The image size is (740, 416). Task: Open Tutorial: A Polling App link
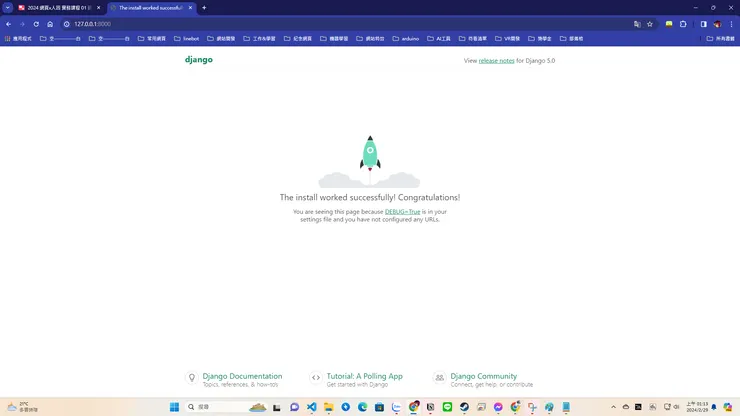(364, 376)
